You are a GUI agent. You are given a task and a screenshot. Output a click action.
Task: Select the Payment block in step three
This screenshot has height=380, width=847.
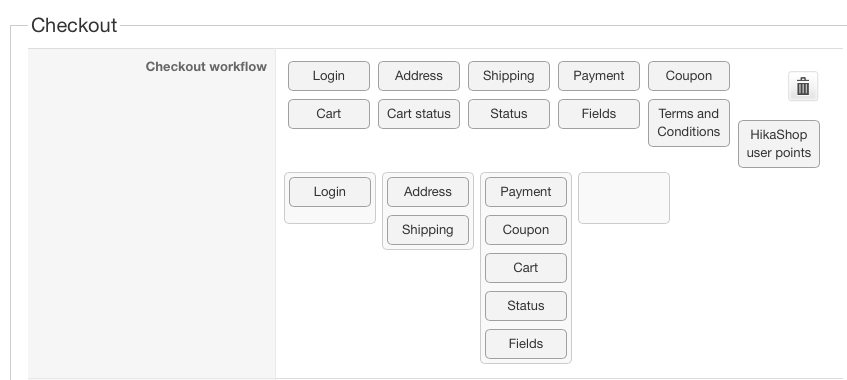[526, 192]
